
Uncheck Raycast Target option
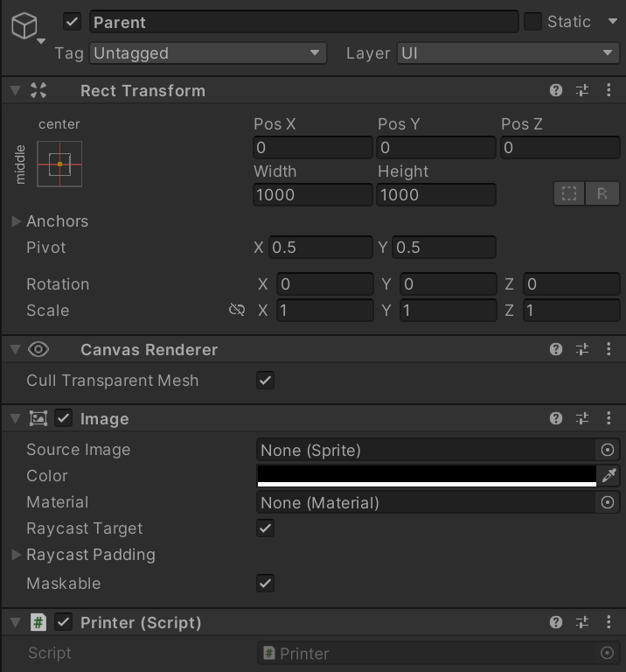265,528
